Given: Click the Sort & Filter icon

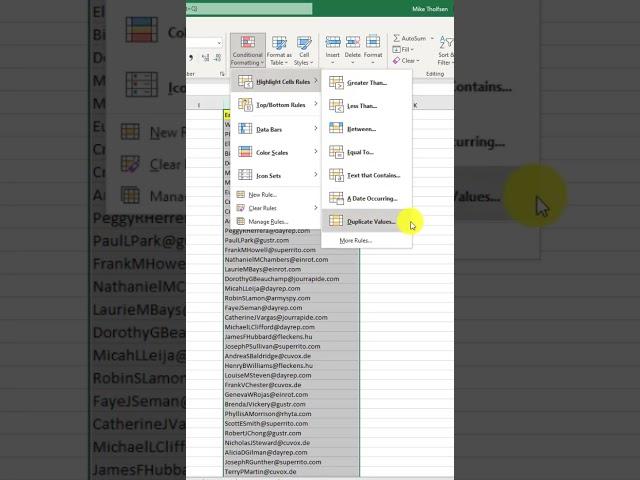Looking at the screenshot, I should (x=446, y=42).
